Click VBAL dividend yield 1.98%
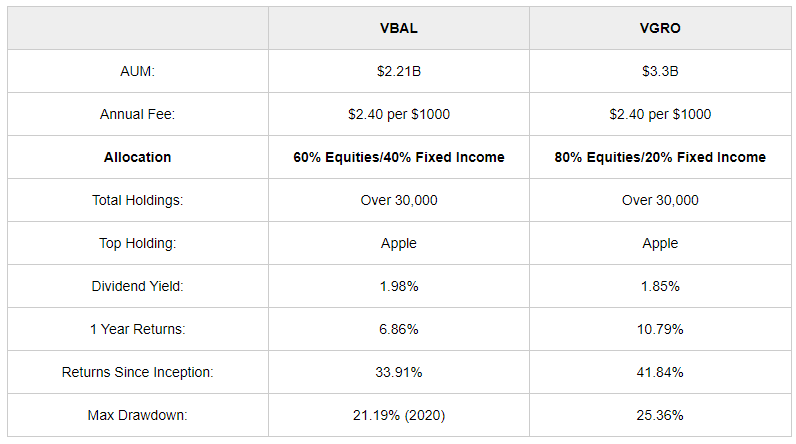This screenshot has width=796, height=444. 399,286
